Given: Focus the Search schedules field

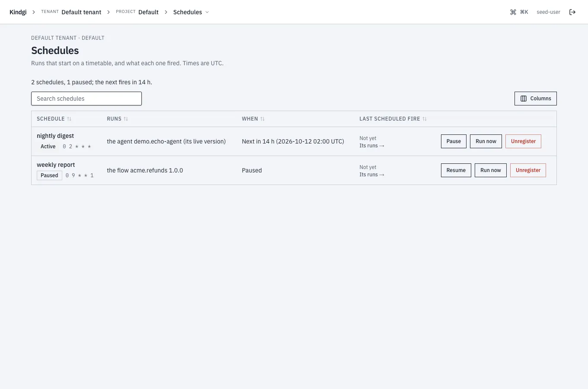Looking at the screenshot, I should coord(86,99).
